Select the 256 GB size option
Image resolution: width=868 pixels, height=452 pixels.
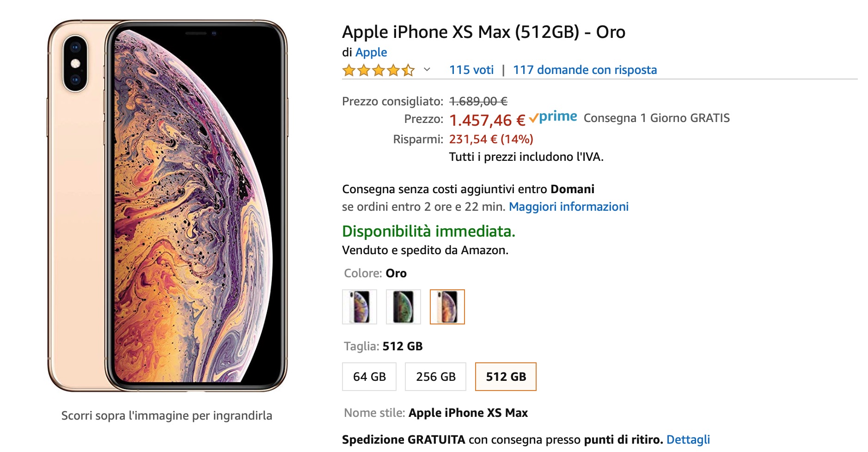tap(435, 377)
